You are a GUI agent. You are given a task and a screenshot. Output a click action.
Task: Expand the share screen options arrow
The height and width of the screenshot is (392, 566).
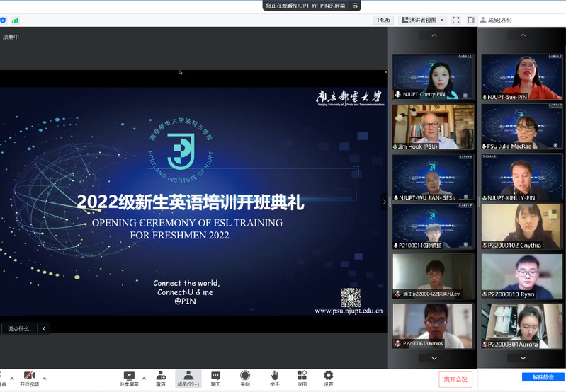pyautogui.click(x=144, y=378)
